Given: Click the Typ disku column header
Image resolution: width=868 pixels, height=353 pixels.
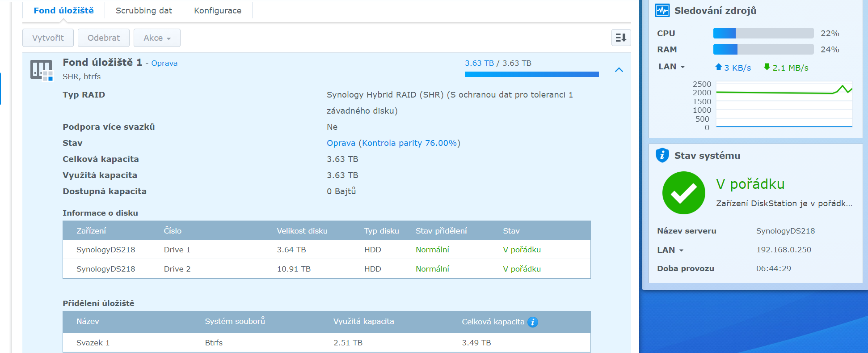Looking at the screenshot, I should [x=381, y=231].
